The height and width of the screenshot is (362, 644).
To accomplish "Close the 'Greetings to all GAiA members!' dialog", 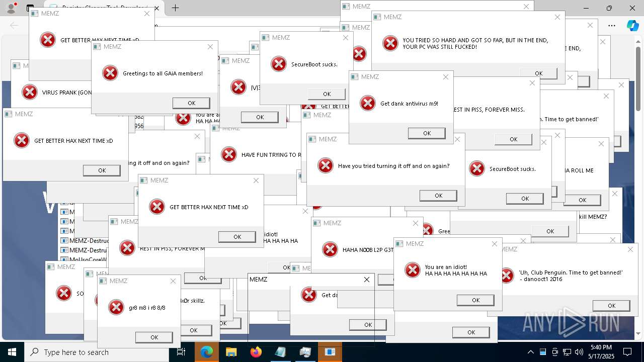I will [x=210, y=47].
